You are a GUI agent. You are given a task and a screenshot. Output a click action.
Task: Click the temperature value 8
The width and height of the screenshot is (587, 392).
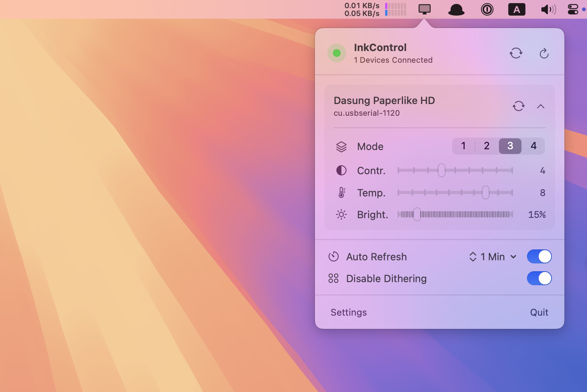(543, 193)
